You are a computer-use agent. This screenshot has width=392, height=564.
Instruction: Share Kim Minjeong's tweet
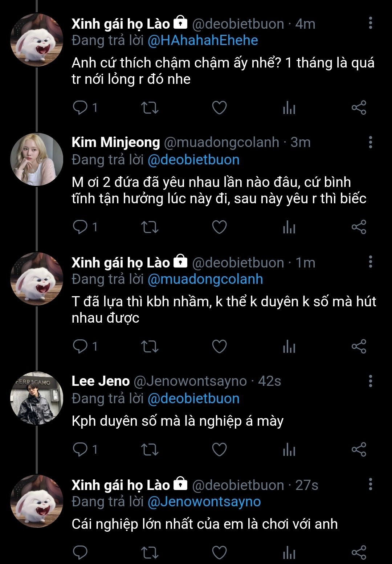(359, 227)
